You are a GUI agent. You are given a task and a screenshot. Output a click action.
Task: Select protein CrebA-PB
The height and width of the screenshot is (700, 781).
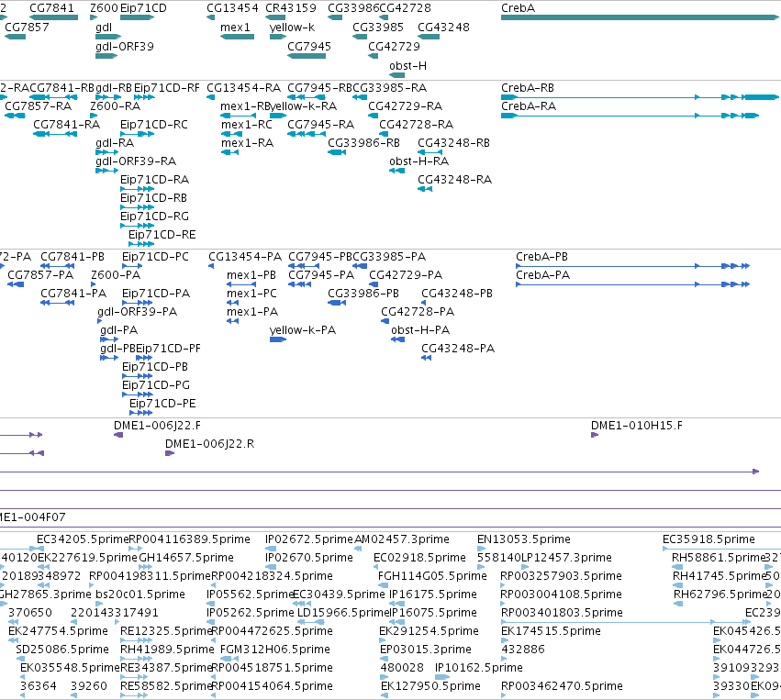click(x=632, y=266)
